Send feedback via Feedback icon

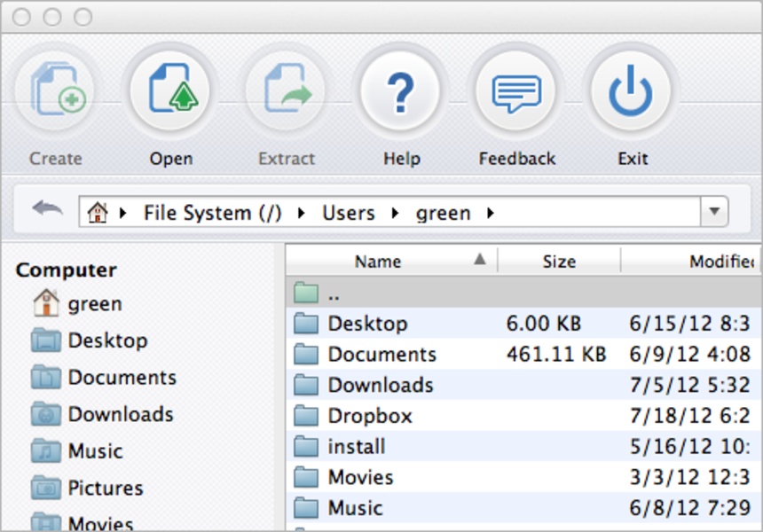[516, 93]
